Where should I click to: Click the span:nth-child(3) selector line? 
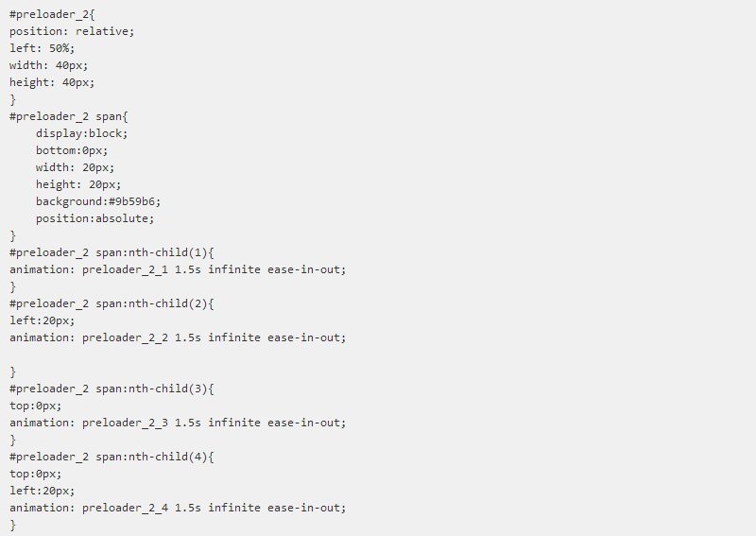point(112,389)
